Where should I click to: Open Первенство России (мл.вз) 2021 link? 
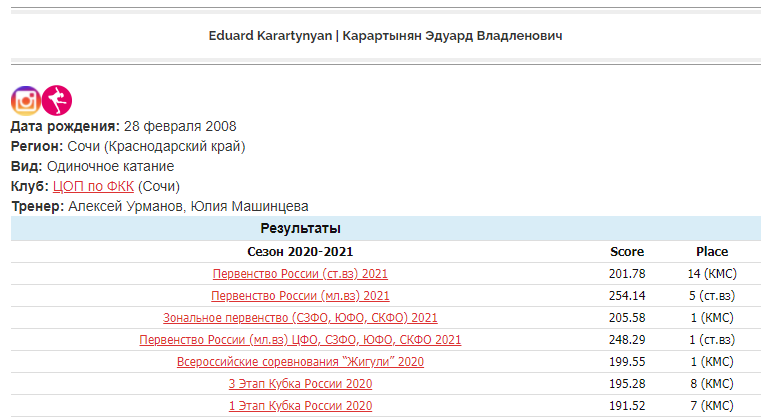[300, 295]
